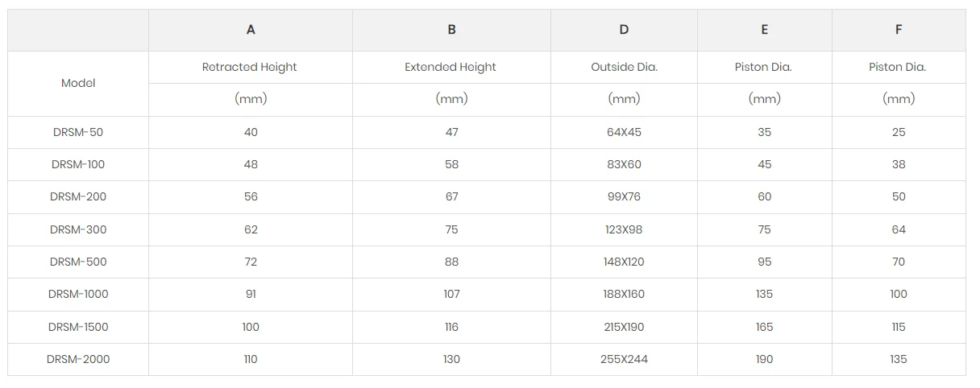Click the column A header cell
980x388 pixels.
(251, 30)
